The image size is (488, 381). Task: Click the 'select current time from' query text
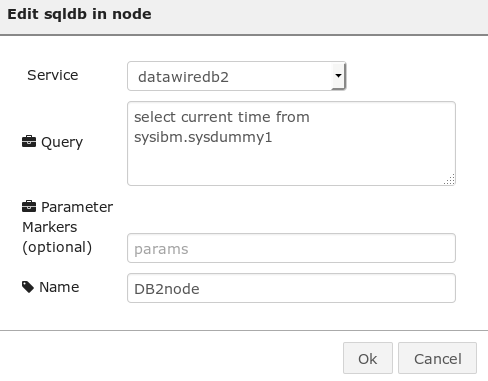(x=222, y=117)
